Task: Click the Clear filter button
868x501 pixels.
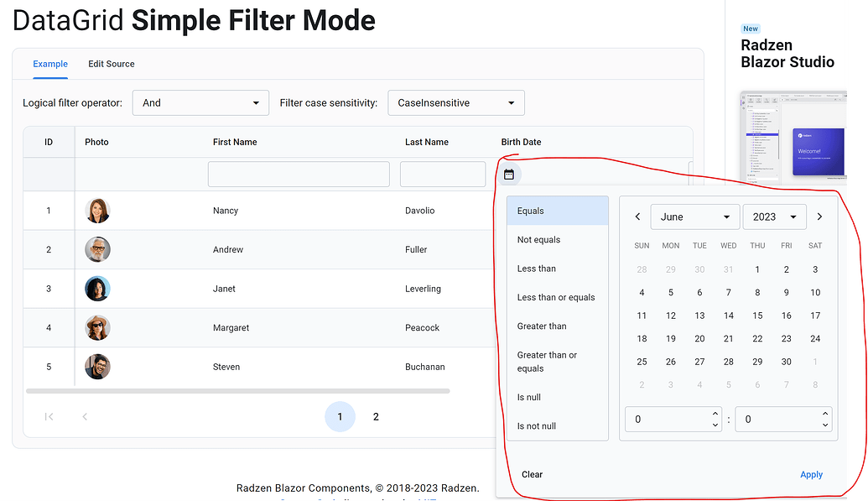Action: tap(532, 474)
